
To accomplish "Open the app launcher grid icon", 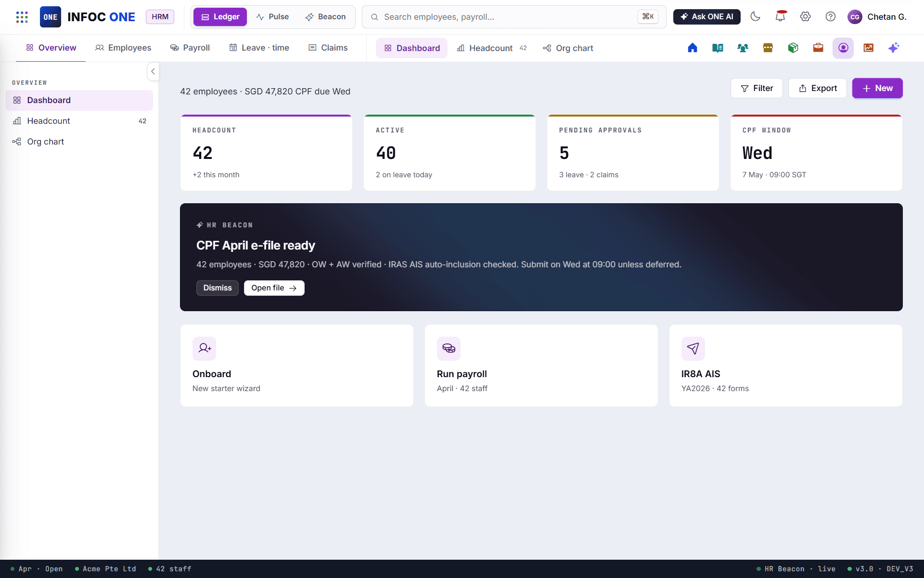I will point(22,17).
